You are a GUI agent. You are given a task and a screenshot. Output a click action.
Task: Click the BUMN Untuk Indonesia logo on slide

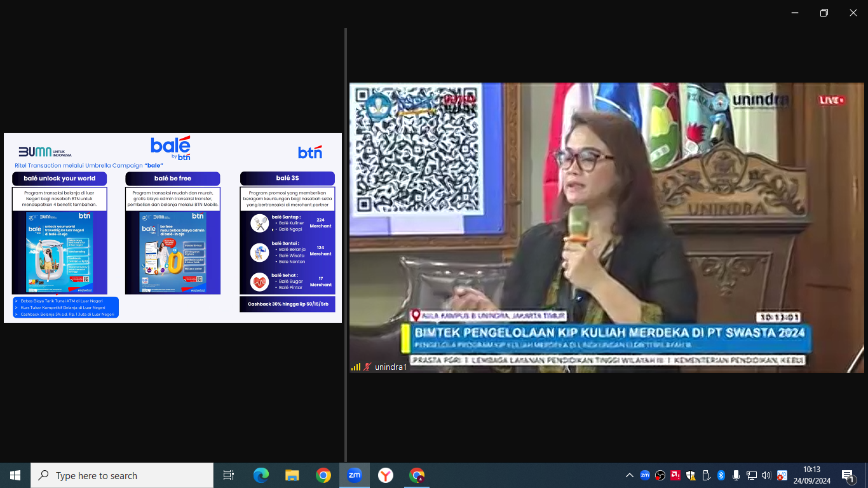pos(45,152)
